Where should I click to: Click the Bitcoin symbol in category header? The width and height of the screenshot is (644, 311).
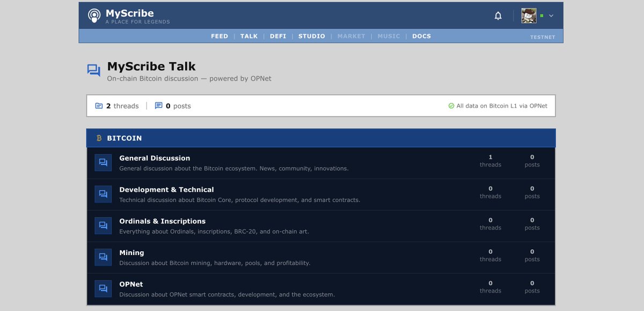click(x=99, y=138)
